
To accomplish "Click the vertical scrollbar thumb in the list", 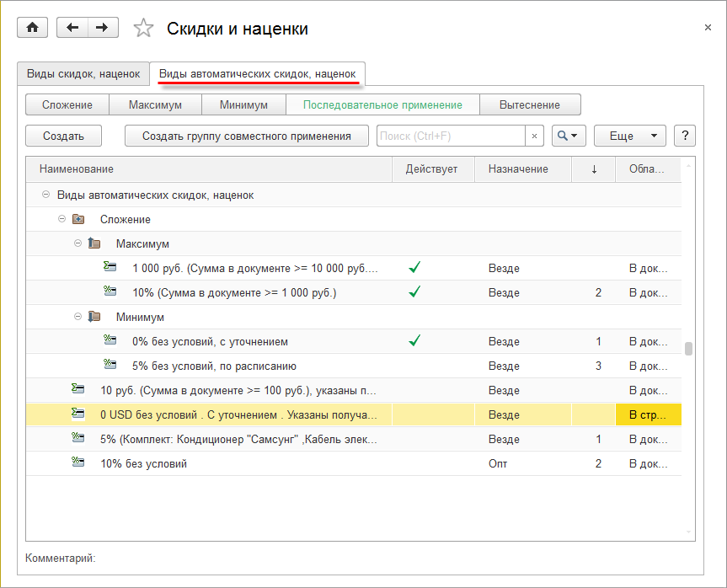I will tap(688, 349).
